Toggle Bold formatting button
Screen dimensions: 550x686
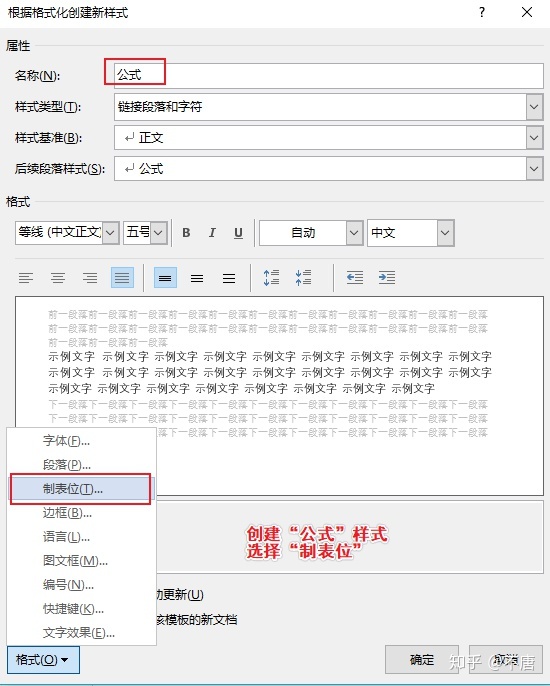coord(186,233)
